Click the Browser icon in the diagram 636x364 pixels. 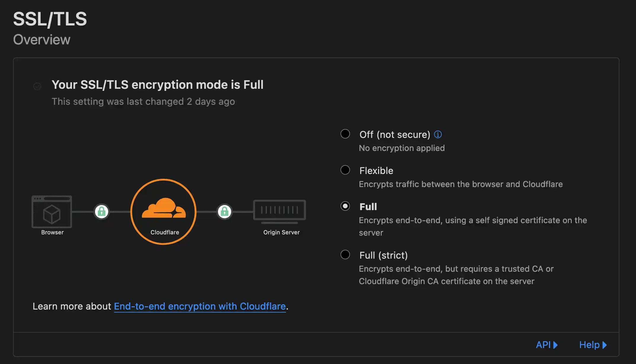[x=52, y=212]
